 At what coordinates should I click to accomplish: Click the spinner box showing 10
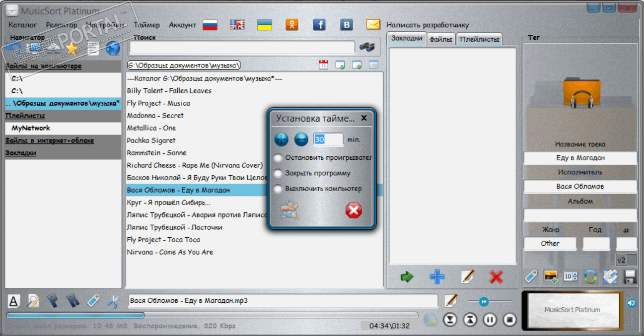tap(571, 276)
